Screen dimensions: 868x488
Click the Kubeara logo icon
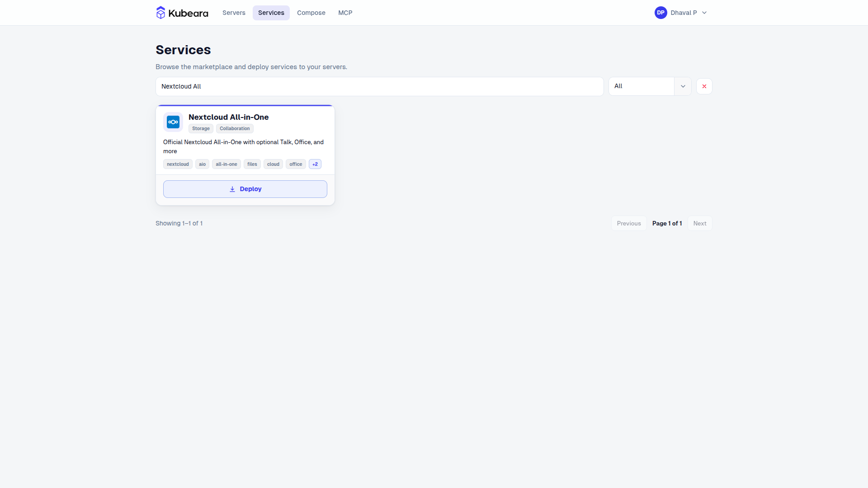(x=160, y=13)
